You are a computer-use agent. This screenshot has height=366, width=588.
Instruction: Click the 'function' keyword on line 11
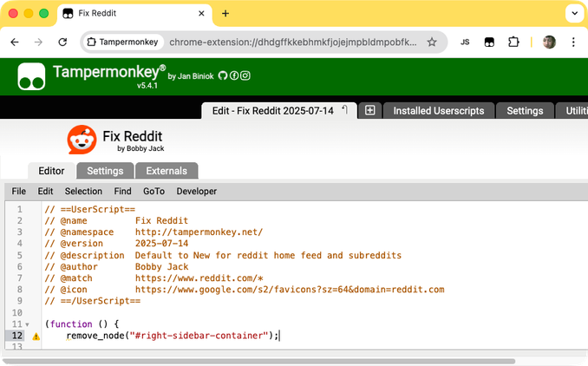pos(71,324)
